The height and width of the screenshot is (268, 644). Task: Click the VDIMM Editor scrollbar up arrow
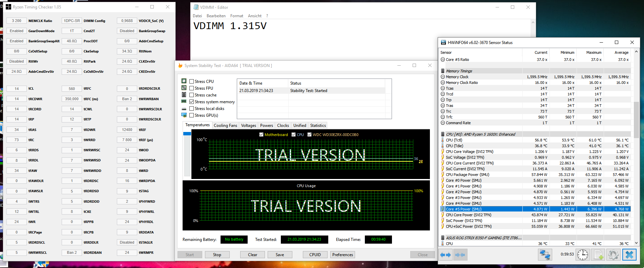pos(533,22)
